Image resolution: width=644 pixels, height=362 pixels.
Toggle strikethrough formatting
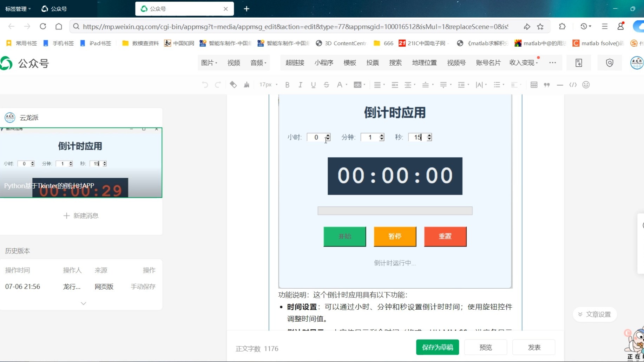(327, 85)
